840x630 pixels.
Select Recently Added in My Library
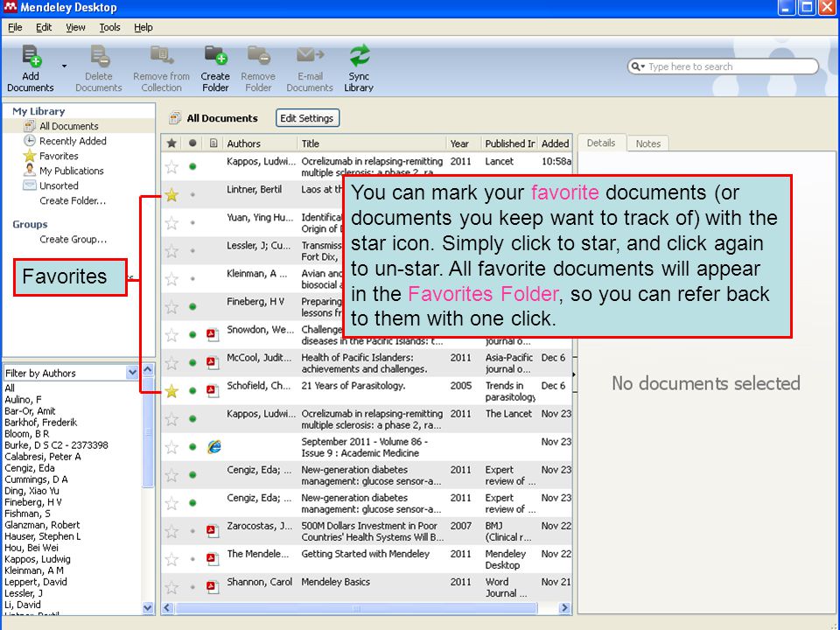click(73, 141)
